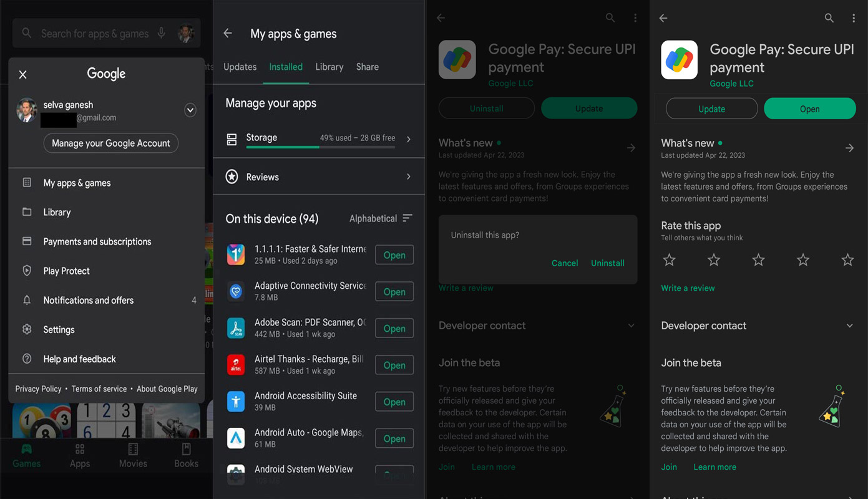
Task: Click the Android Accessibility Suite icon
Action: [x=236, y=401]
